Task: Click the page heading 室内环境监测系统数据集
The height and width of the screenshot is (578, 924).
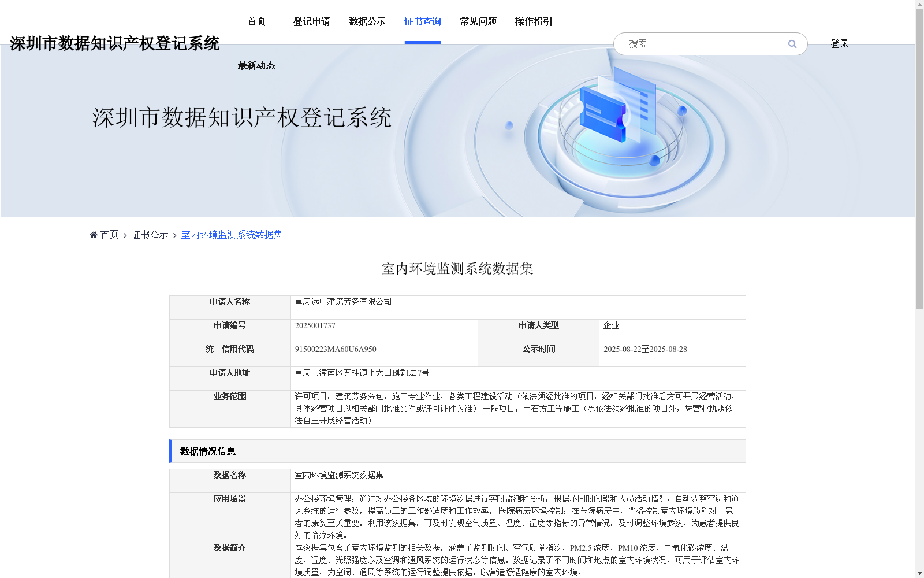Action: [457, 269]
